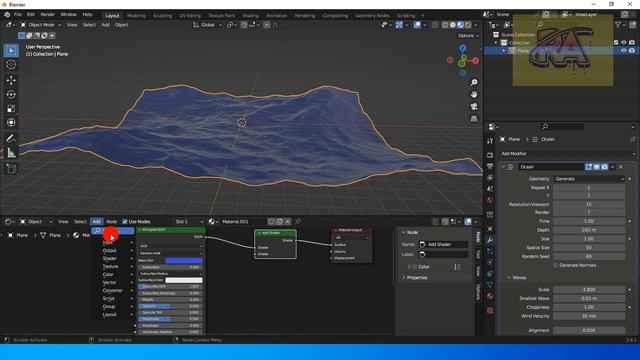The width and height of the screenshot is (640, 360).
Task: Open the Geometry Nodes workspace tab
Action: tap(372, 16)
